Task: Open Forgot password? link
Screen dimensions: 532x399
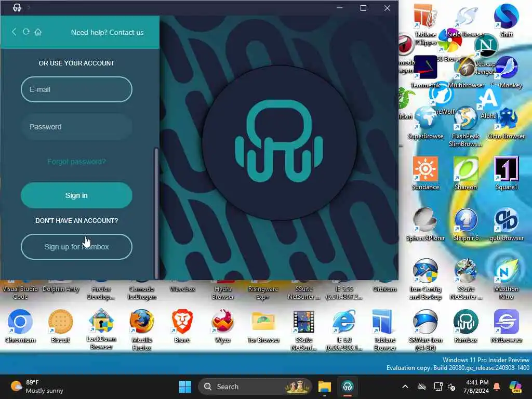Action: coord(77,162)
